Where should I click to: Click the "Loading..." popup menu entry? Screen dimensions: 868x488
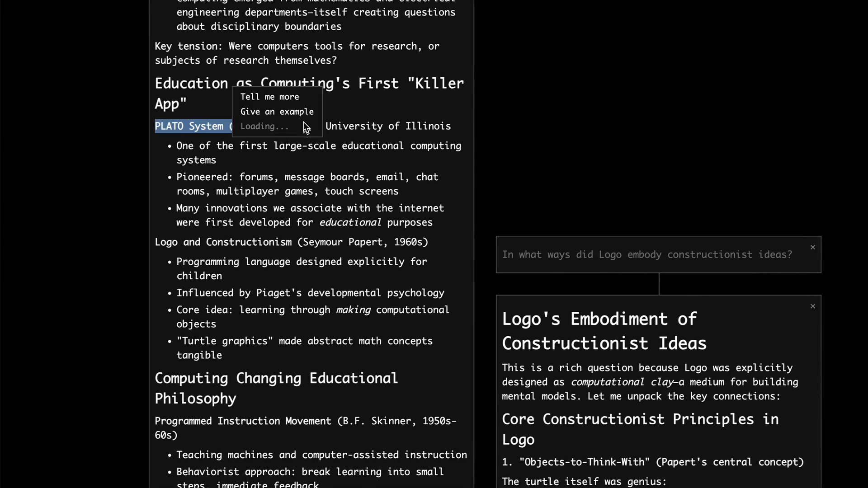click(264, 127)
